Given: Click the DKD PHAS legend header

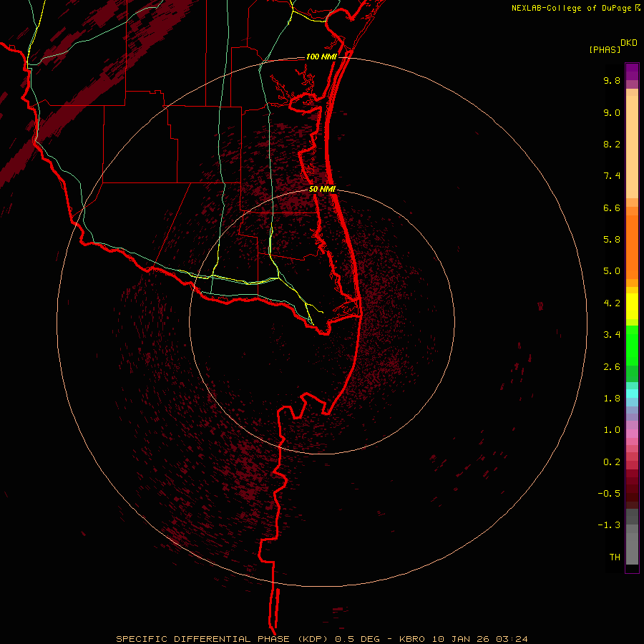Looking at the screenshot, I should coord(613,46).
